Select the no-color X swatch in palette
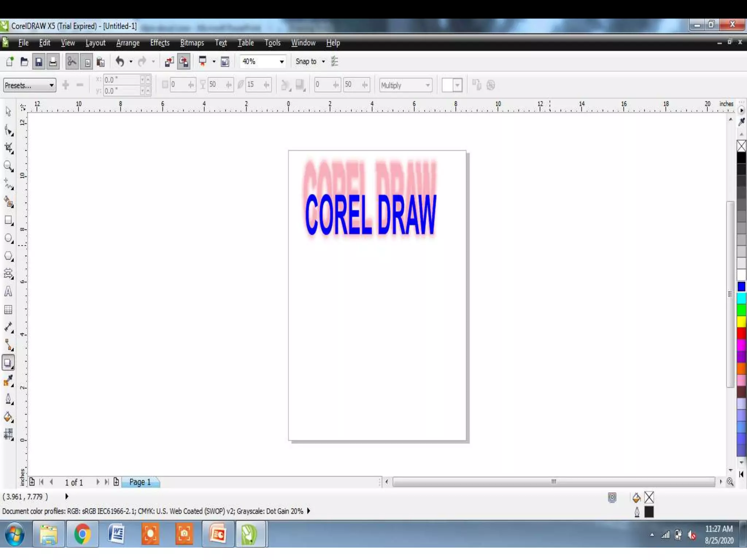Image resolution: width=747 pixels, height=560 pixels. (x=741, y=146)
